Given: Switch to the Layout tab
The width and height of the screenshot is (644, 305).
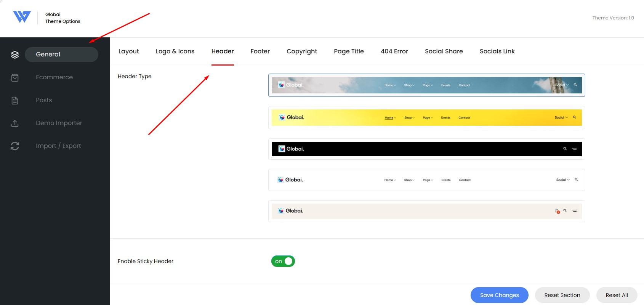Looking at the screenshot, I should pyautogui.click(x=128, y=51).
